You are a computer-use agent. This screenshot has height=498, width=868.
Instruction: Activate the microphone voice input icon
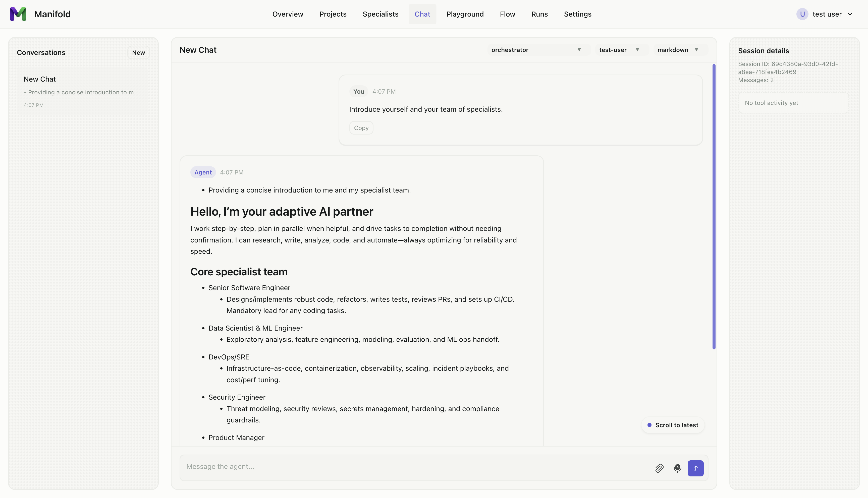click(x=678, y=468)
